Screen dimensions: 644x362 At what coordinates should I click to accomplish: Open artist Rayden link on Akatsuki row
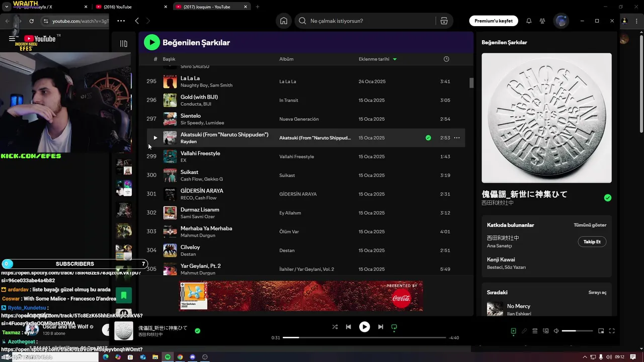[x=189, y=142]
